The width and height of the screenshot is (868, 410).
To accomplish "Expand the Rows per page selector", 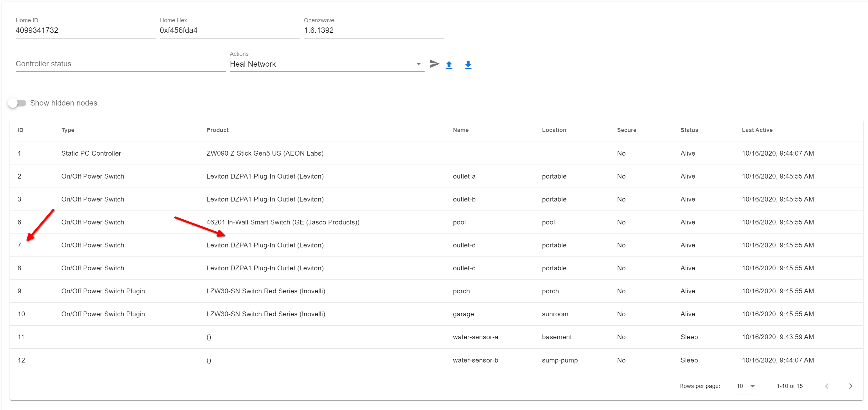I will pos(747,386).
